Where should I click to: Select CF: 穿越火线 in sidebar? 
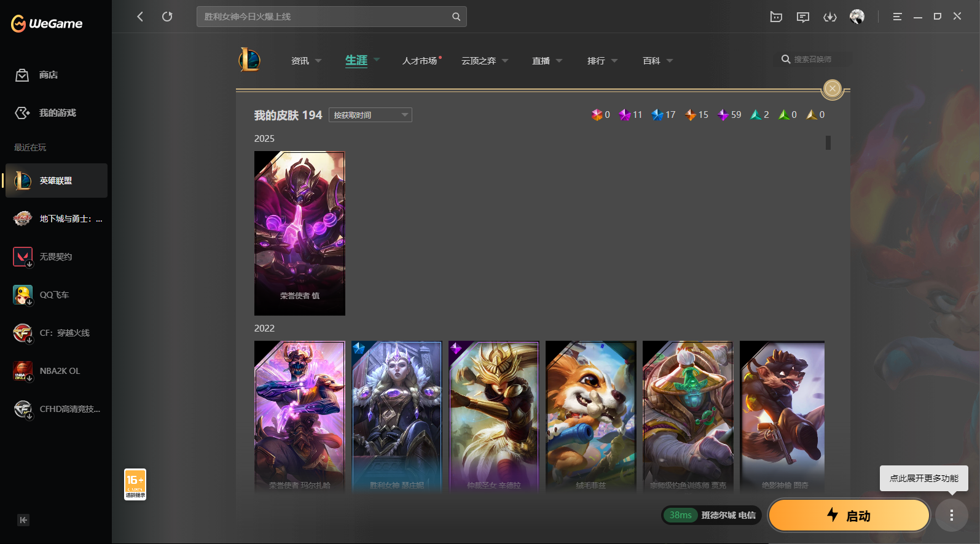click(x=57, y=333)
